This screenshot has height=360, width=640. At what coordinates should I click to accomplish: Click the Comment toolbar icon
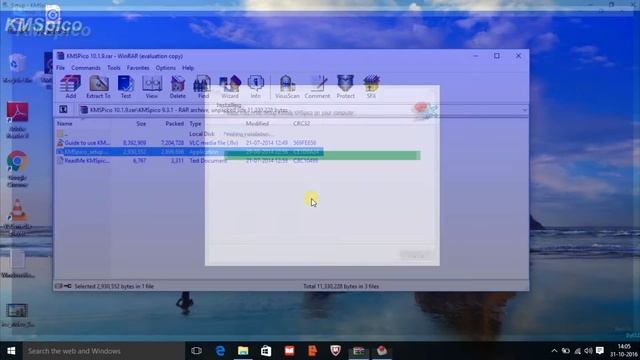point(317,87)
